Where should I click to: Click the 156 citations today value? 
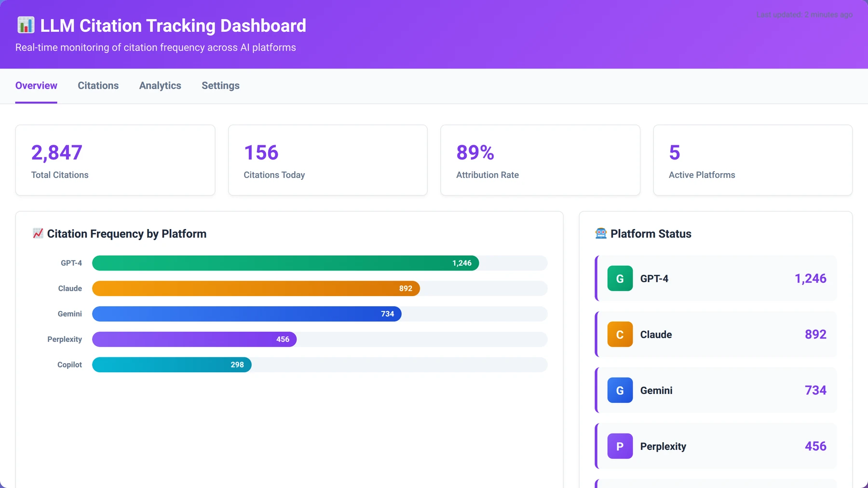(x=261, y=152)
